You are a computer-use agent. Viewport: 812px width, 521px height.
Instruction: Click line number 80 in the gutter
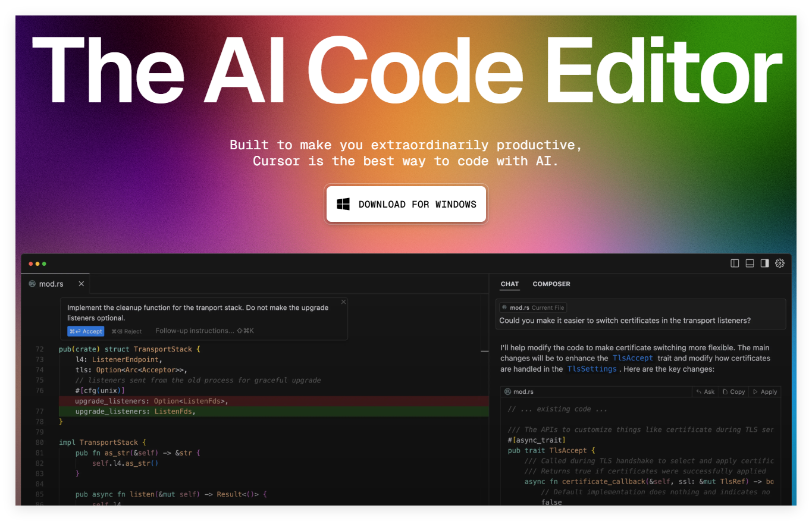click(40, 442)
